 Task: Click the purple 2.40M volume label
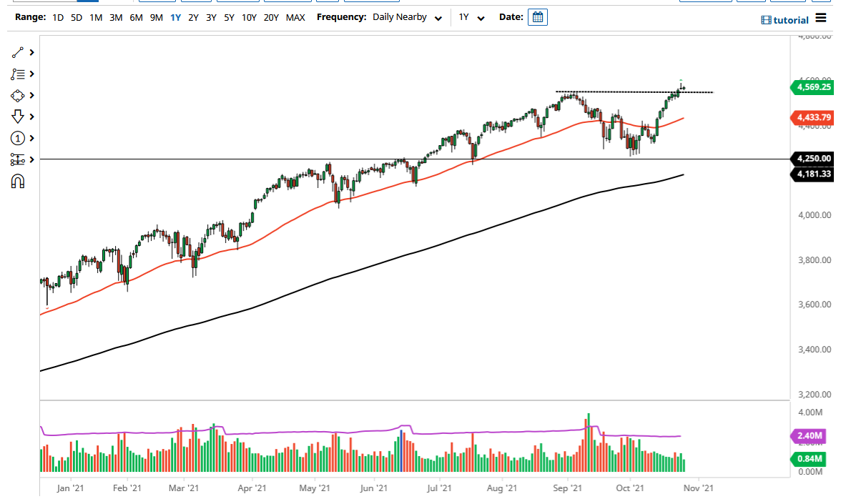[x=809, y=435]
